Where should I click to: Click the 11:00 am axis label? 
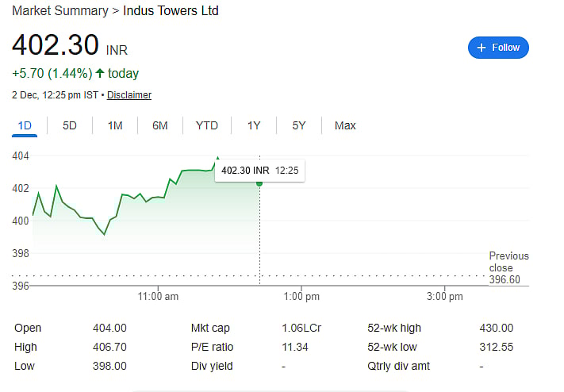pos(158,297)
